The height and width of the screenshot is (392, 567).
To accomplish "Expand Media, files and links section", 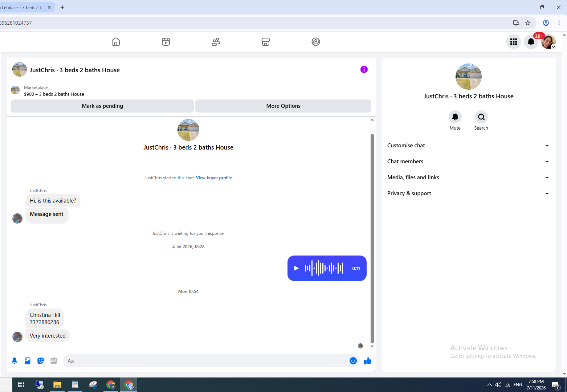I will pos(468,177).
